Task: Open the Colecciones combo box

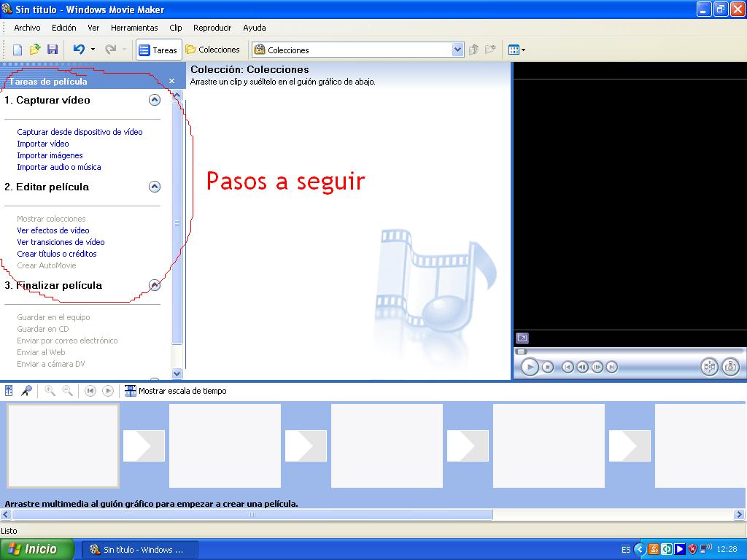Action: [357, 50]
